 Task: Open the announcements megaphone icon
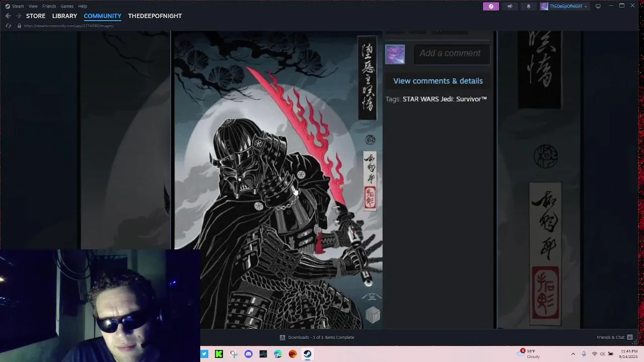[510, 6]
